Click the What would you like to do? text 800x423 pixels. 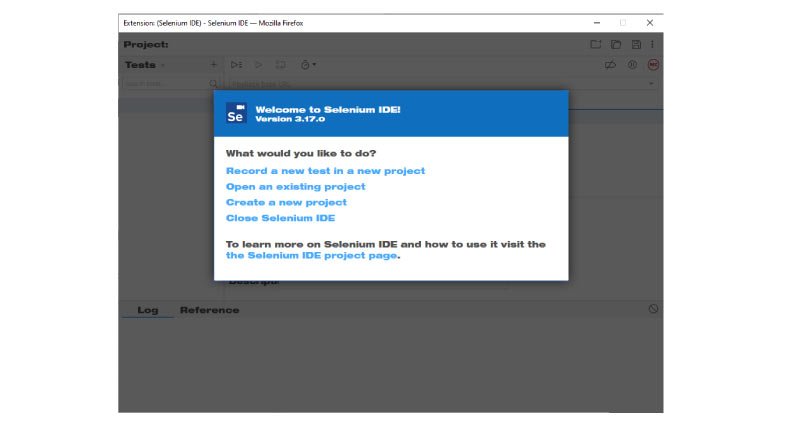click(x=301, y=153)
